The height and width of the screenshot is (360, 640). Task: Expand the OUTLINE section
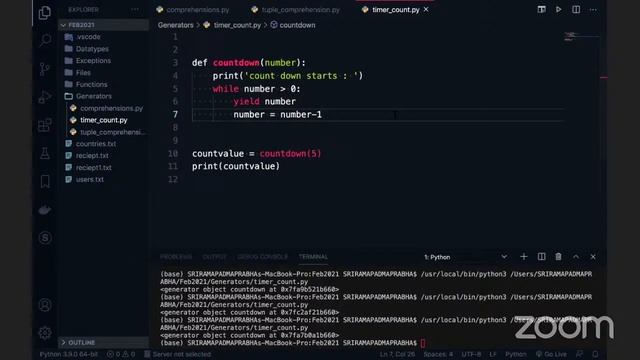(x=104, y=342)
